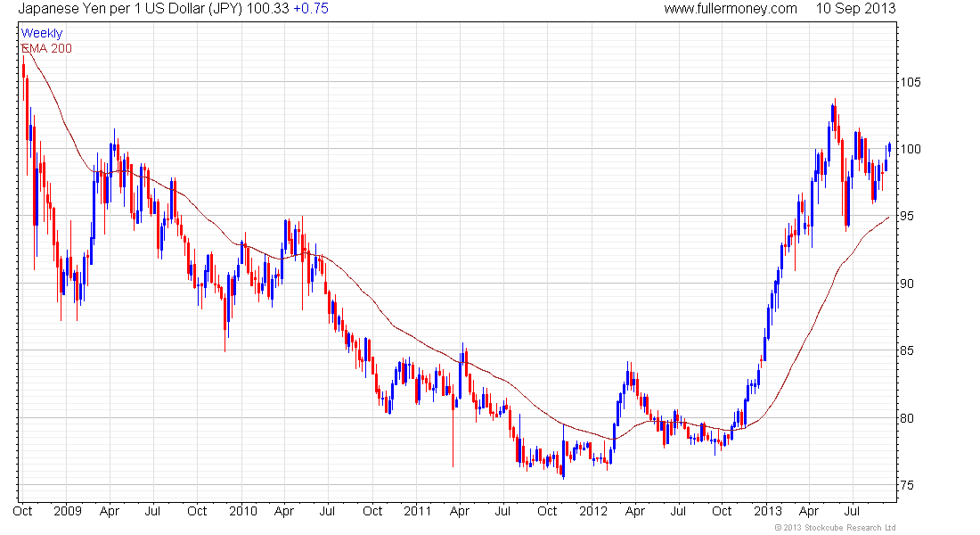Click the 2011 year label on time axis

[x=418, y=511]
